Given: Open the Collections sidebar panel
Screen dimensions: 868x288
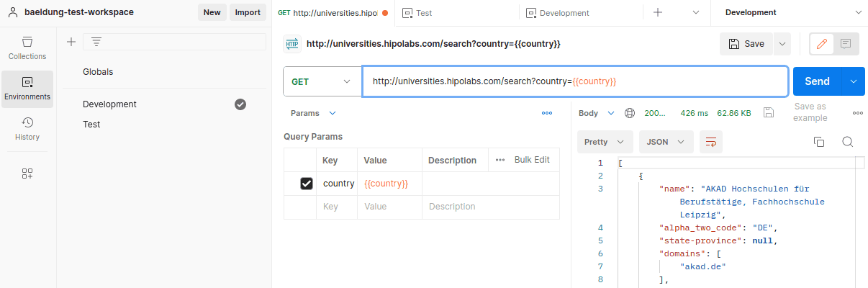Looking at the screenshot, I should 27,48.
